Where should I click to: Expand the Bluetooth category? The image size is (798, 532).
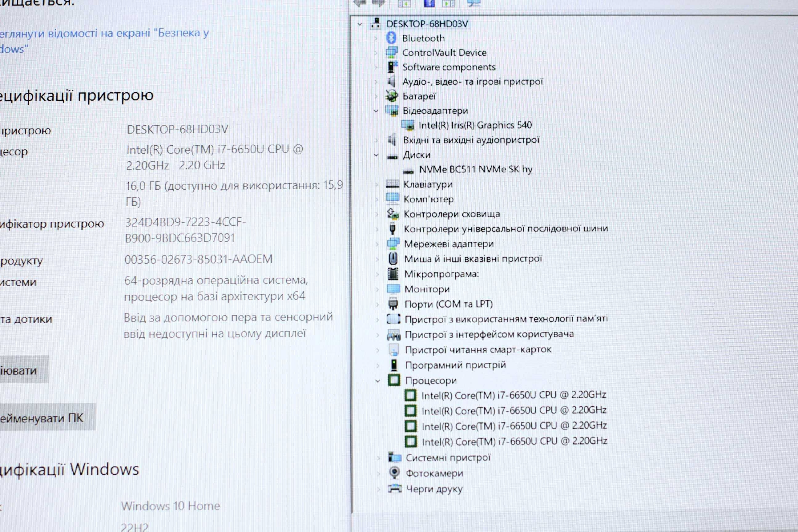[x=376, y=38]
